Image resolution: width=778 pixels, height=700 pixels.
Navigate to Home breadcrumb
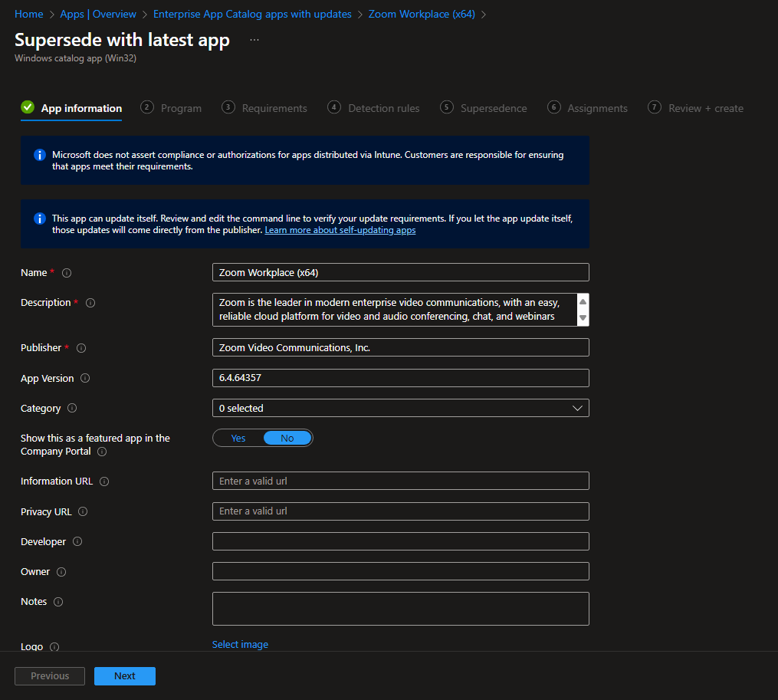29,14
